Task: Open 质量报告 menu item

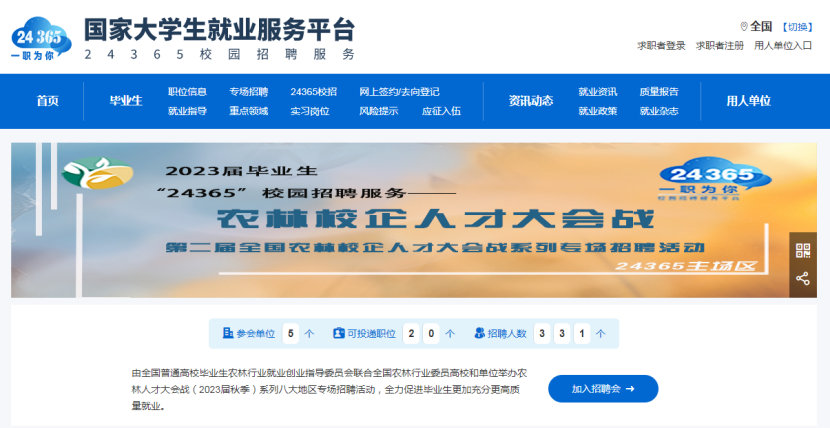Action: click(659, 92)
